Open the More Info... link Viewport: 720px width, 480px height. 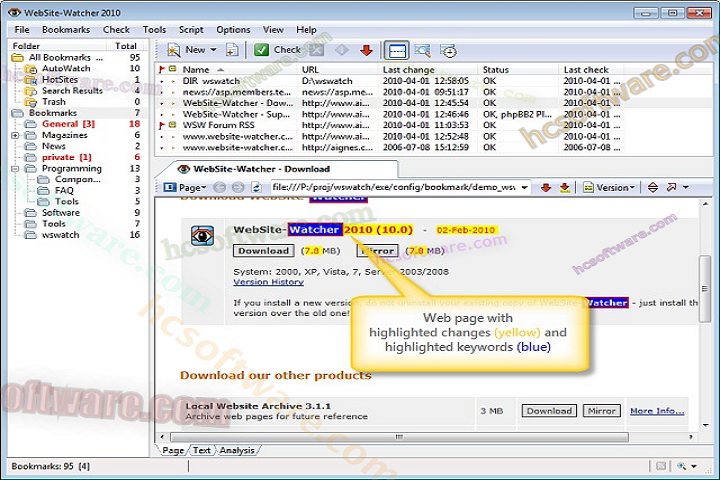pyautogui.click(x=657, y=411)
